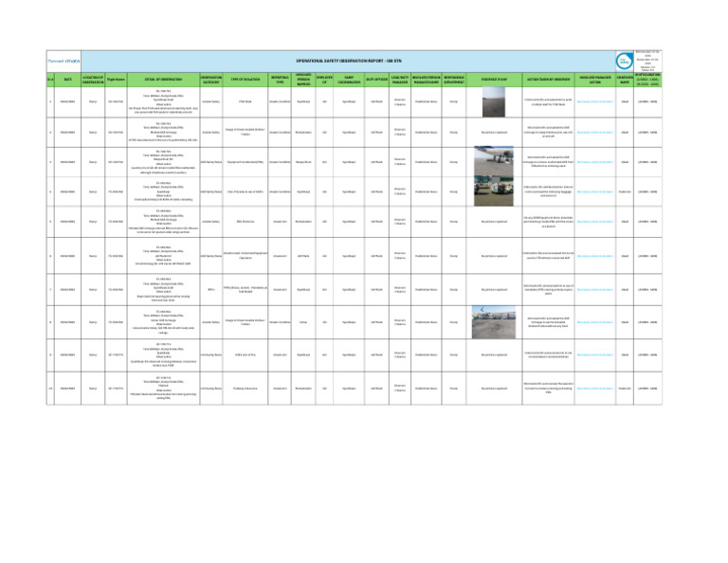Open the blue manager action link in row 2
Viewport: 728px width, 563px height.
tap(594, 133)
